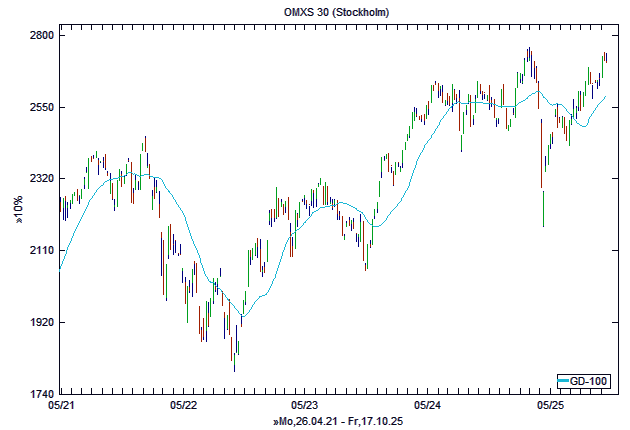Click the 05/23 date axis label

305,406
